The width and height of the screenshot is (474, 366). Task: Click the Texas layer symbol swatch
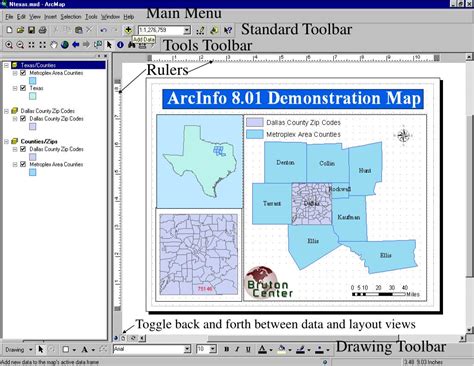click(32, 96)
